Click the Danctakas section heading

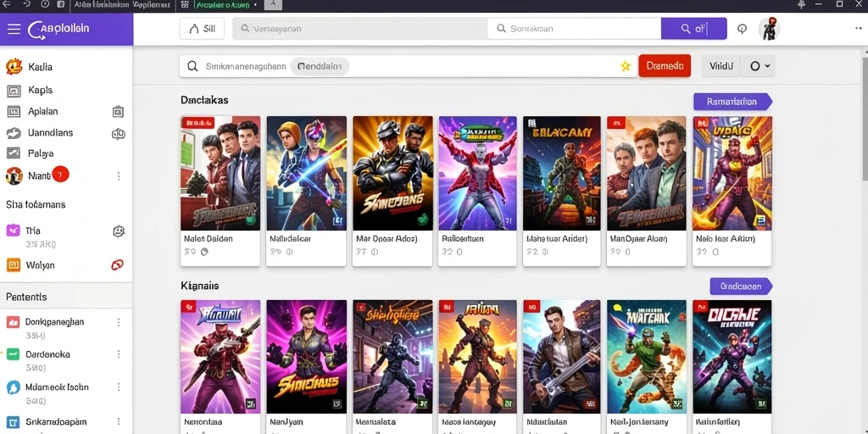[x=204, y=100]
